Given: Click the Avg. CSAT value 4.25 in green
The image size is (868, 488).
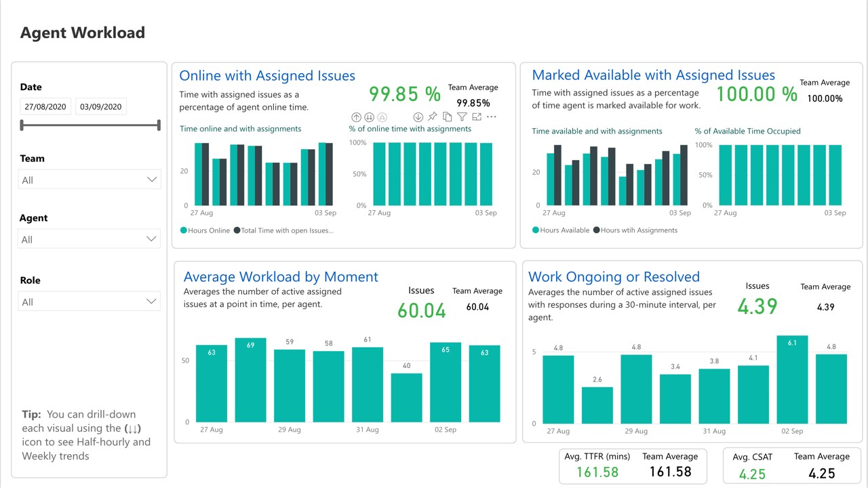Looking at the screenshot, I should [x=753, y=474].
